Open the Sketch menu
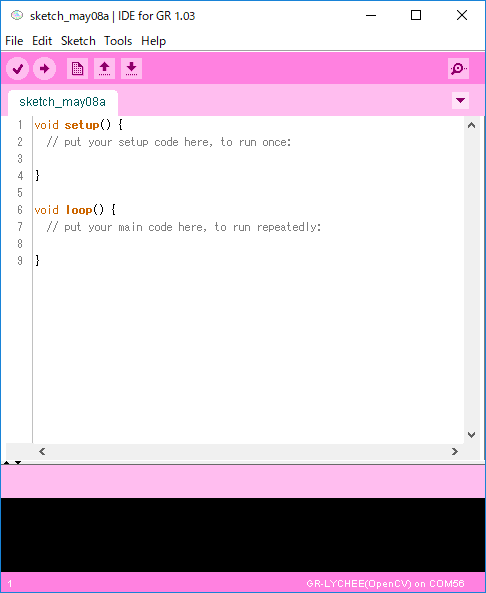The image size is (486, 593). click(78, 41)
